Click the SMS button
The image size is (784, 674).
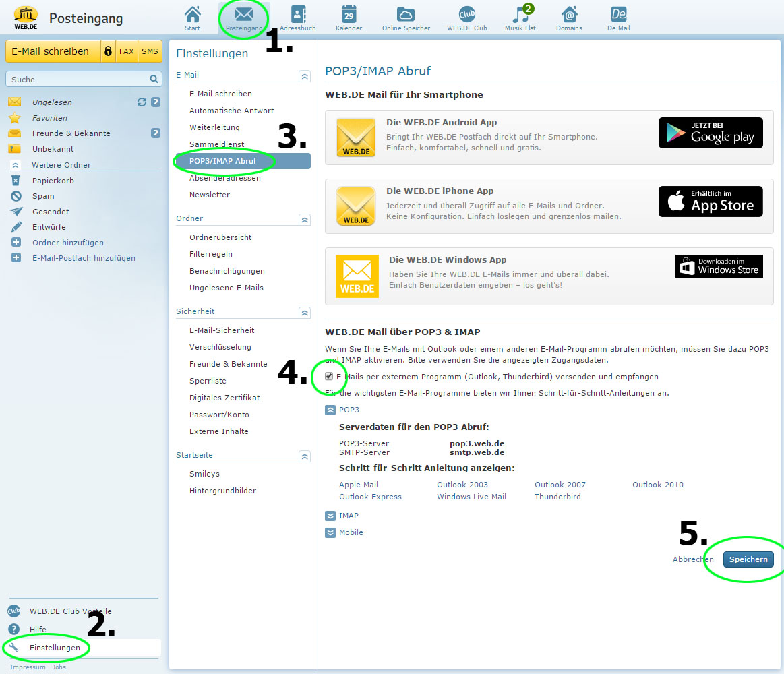[150, 51]
